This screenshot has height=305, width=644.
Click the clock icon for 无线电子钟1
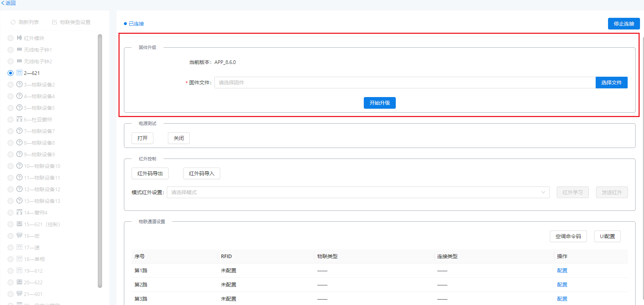pyautogui.click(x=19, y=49)
